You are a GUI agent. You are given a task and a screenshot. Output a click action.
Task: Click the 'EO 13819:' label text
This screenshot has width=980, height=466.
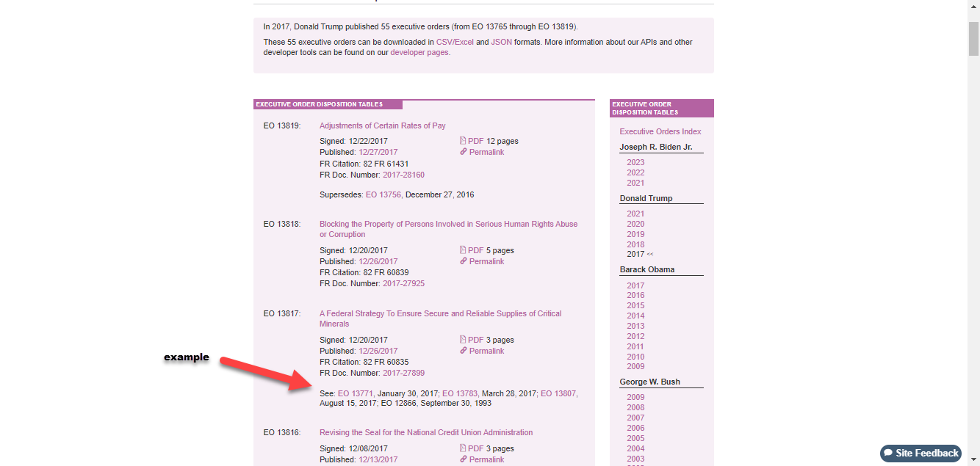(282, 125)
